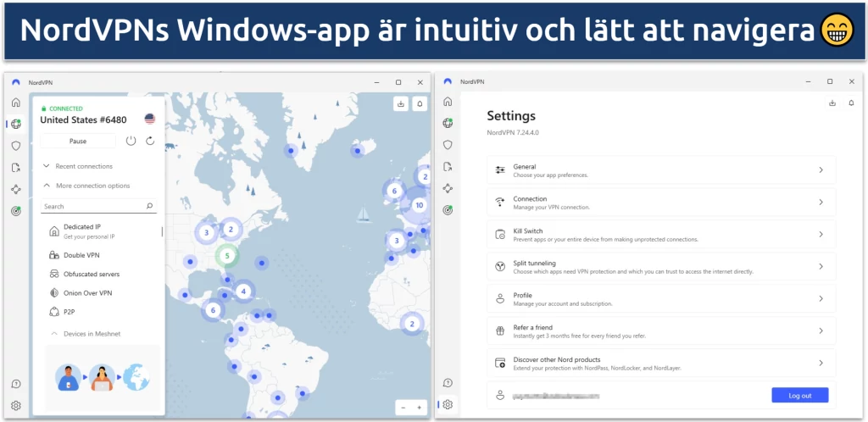The width and height of the screenshot is (868, 422).
Task: Open shield Threat Protection icon in left window
Action: (x=16, y=146)
